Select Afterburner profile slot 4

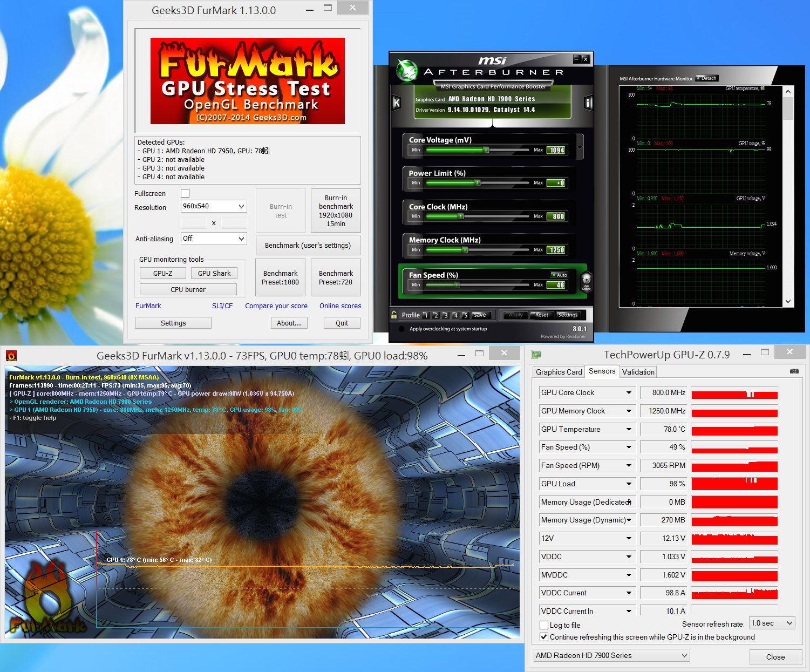[x=455, y=315]
